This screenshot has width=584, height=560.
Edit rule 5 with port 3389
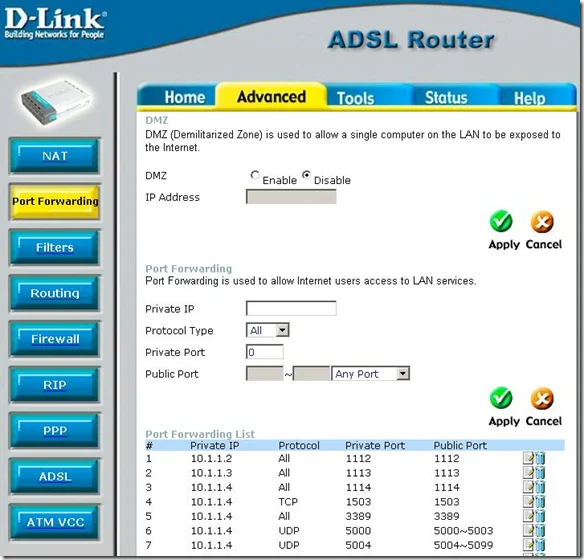[529, 516]
